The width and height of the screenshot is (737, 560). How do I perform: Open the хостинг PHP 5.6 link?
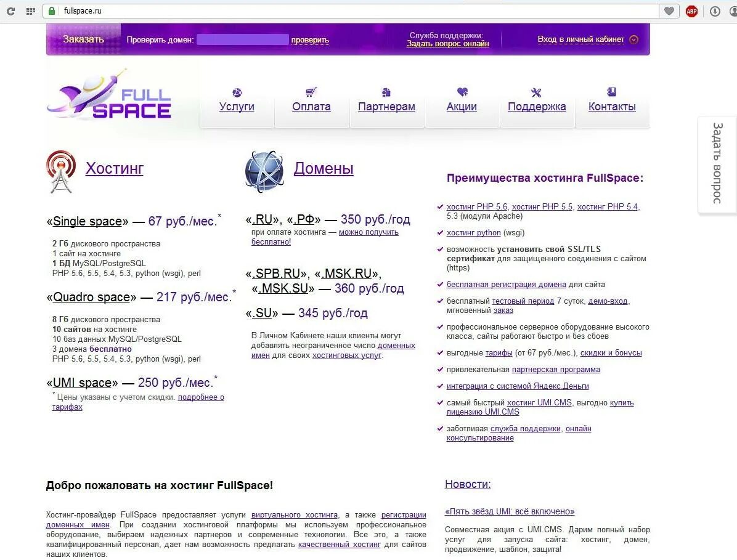tap(476, 207)
